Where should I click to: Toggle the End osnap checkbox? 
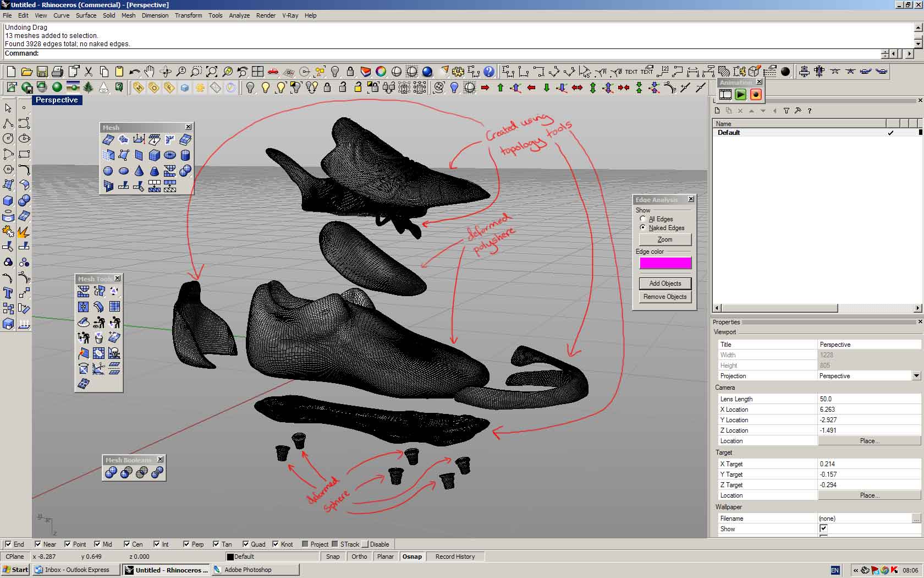coord(8,544)
